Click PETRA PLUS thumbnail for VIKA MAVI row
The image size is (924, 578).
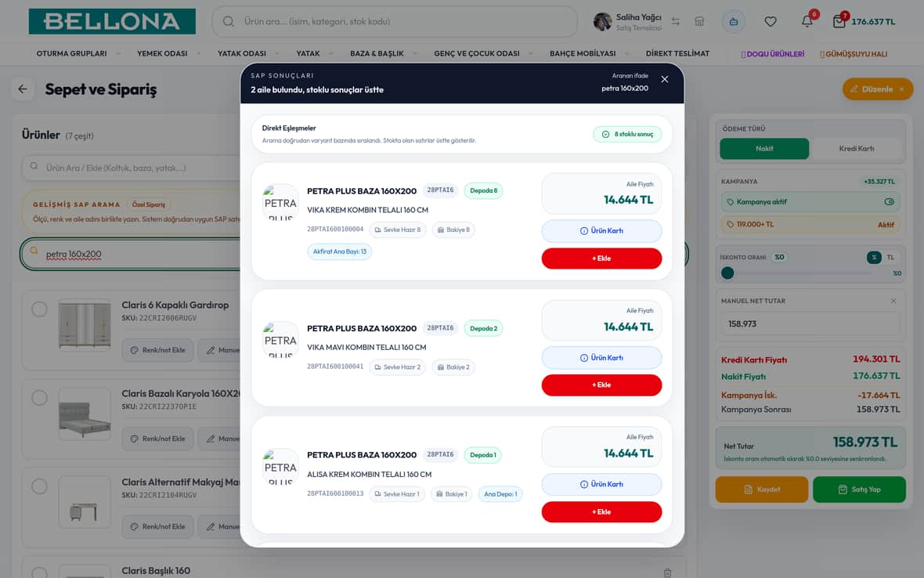280,339
